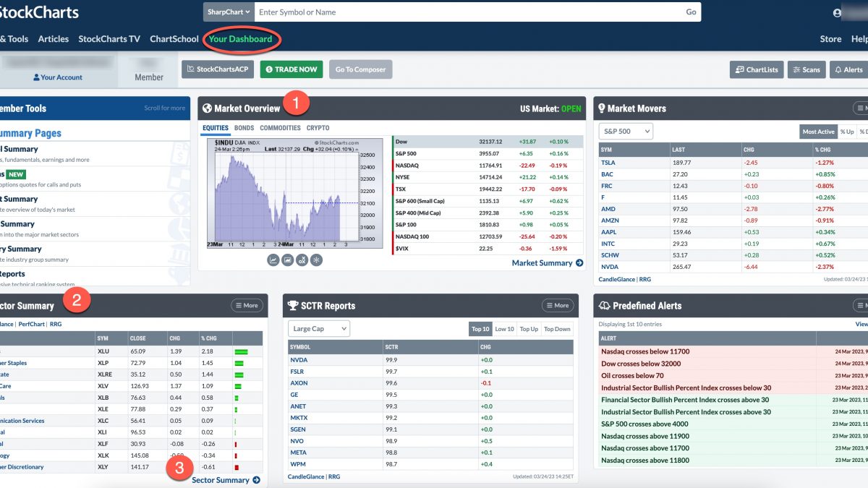The image size is (868, 488).
Task: Switch to the Top Down SCTR tab
Action: [x=557, y=329]
